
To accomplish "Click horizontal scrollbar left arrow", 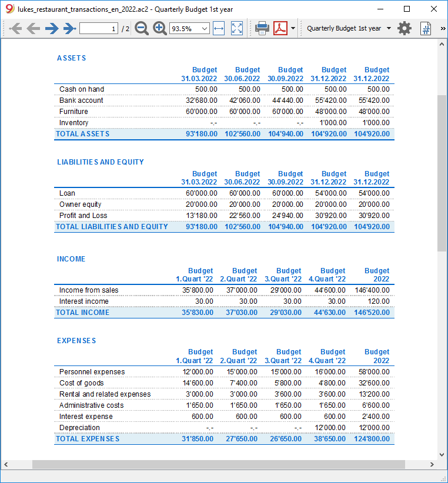I will tap(6, 464).
